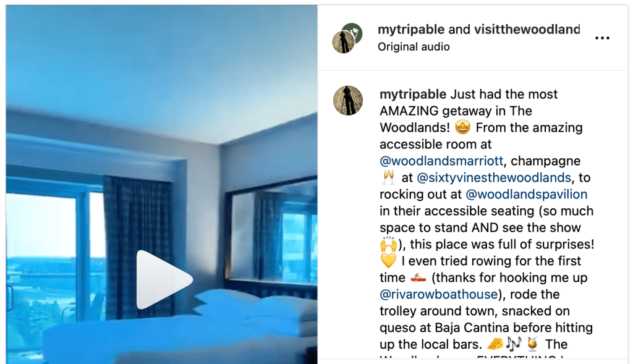This screenshot has height=364, width=633.
Task: Click the tropical drink emoji before "The"
Action: tap(532, 344)
